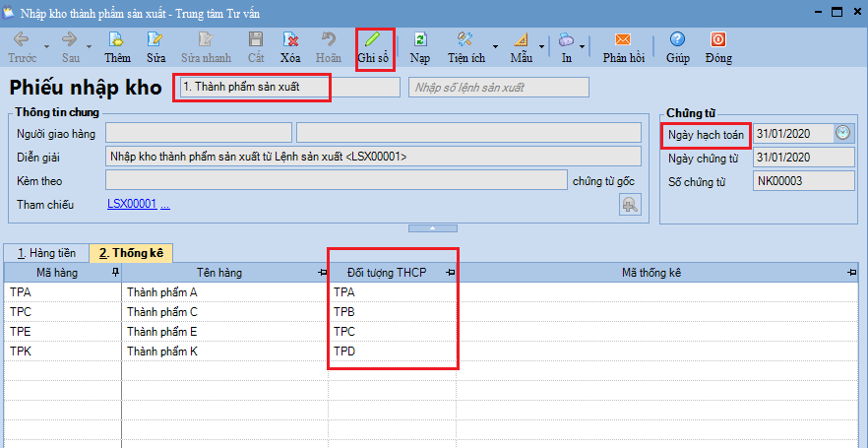Click the Kèm theo attachment field
This screenshot has width=868, height=448.
pos(337,180)
